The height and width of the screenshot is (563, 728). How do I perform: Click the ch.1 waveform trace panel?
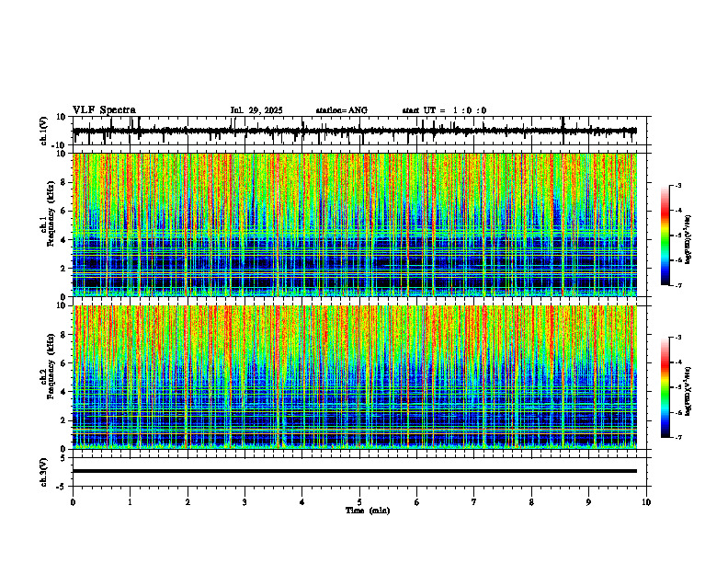361,131
